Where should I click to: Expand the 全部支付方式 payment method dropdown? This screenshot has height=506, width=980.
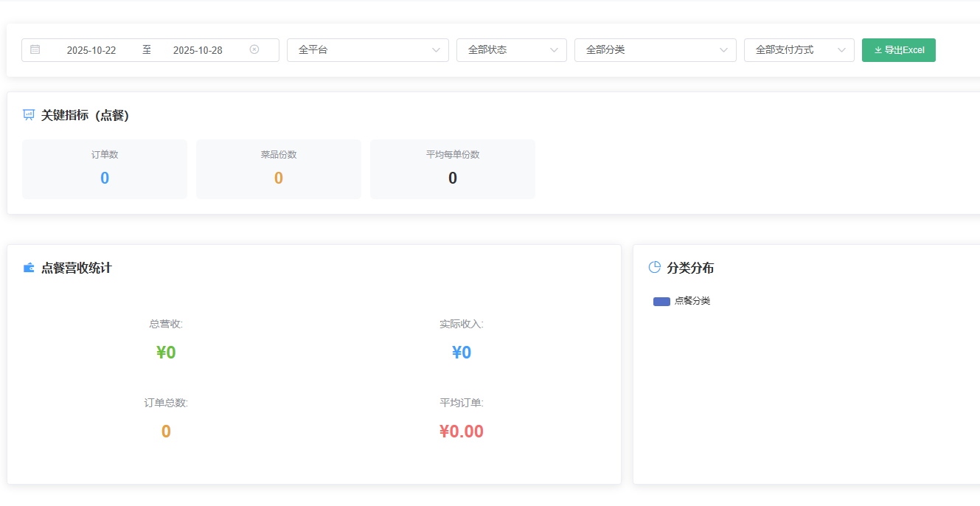pyautogui.click(x=799, y=50)
